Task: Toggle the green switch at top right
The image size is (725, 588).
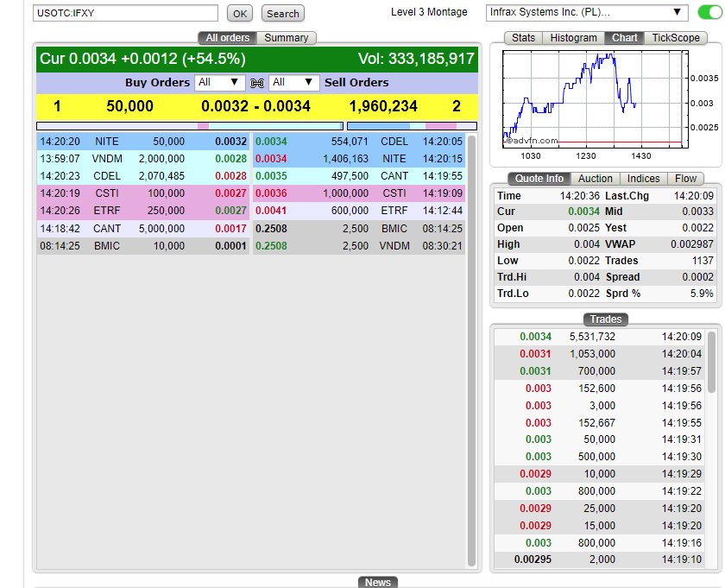Action: point(710,12)
